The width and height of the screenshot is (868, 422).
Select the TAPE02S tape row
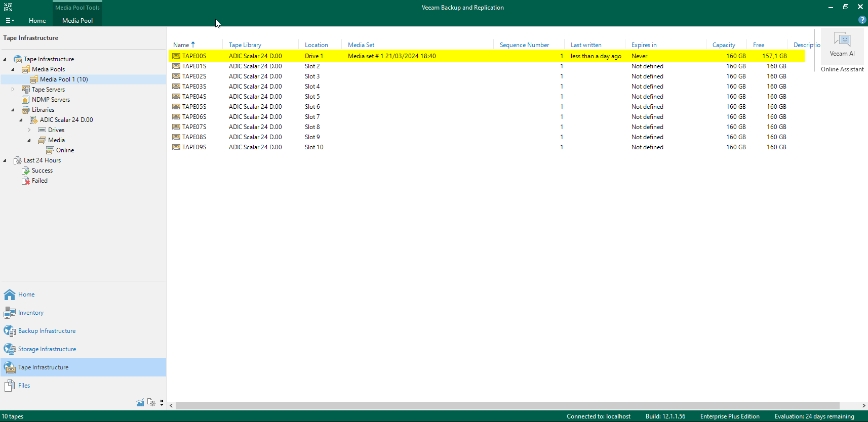pos(487,76)
